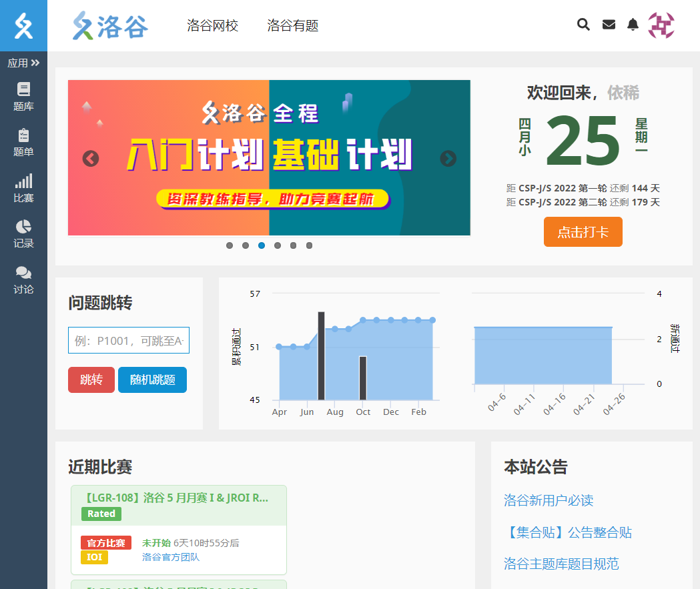Open the 洛谷网校 menu item
The height and width of the screenshot is (589, 700).
[212, 25]
